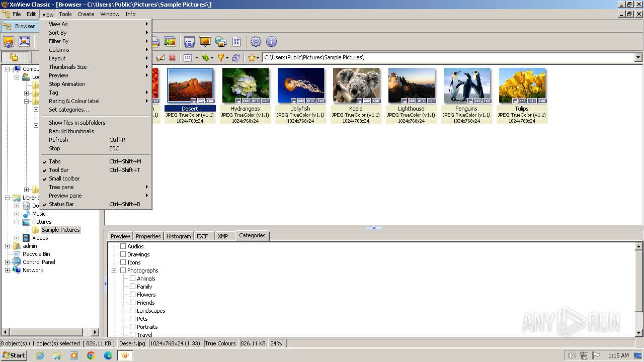Check the Animals category checkbox

pyautogui.click(x=133, y=279)
